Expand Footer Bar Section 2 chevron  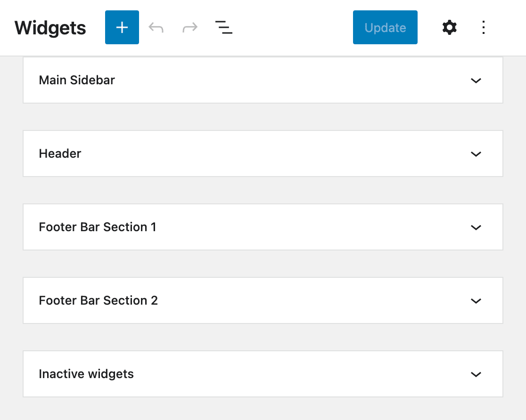pos(476,301)
